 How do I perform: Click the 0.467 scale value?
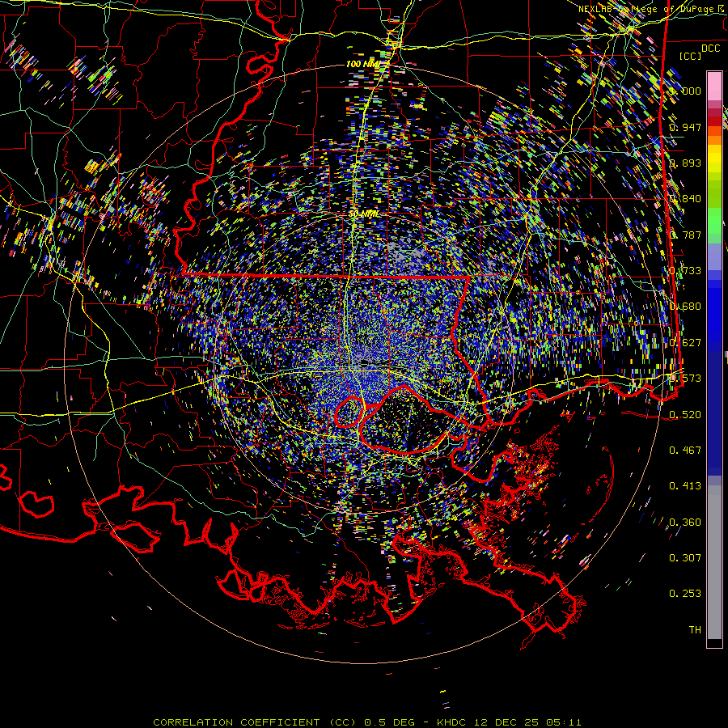click(x=685, y=450)
